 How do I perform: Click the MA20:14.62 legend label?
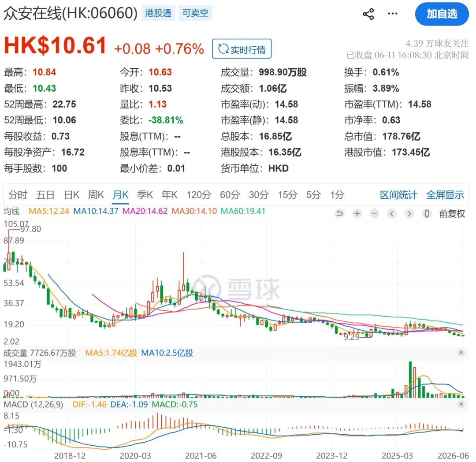[x=145, y=211]
